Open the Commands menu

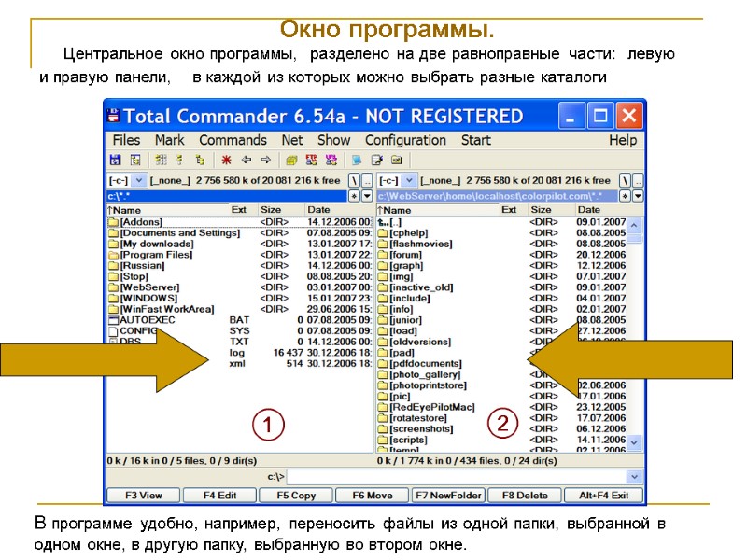pyautogui.click(x=233, y=140)
